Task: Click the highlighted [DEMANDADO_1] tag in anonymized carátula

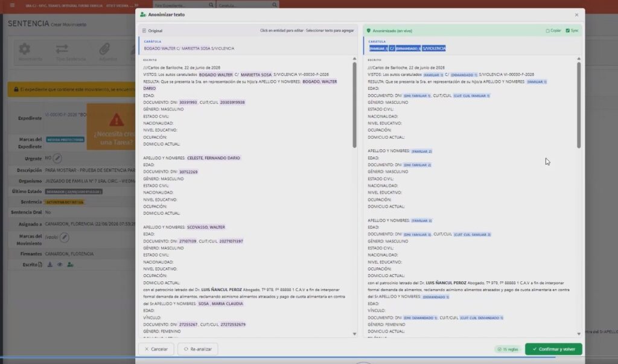Action: tap(408, 48)
